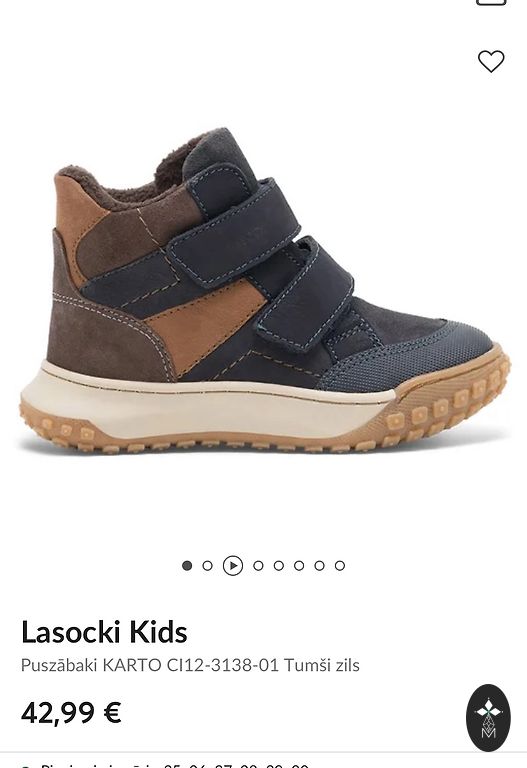Tap the upper velcro strap on the shoe photo

pos(235,228)
